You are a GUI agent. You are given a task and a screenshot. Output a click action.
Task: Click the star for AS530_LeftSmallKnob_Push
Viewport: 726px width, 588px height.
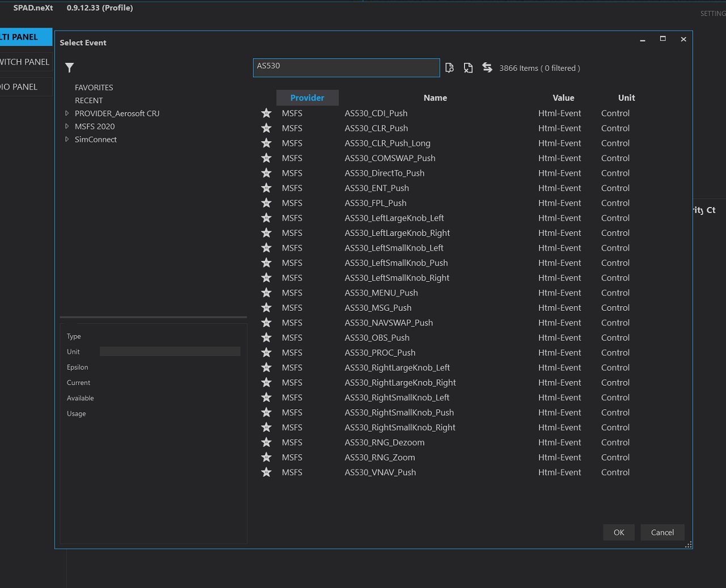click(x=266, y=263)
